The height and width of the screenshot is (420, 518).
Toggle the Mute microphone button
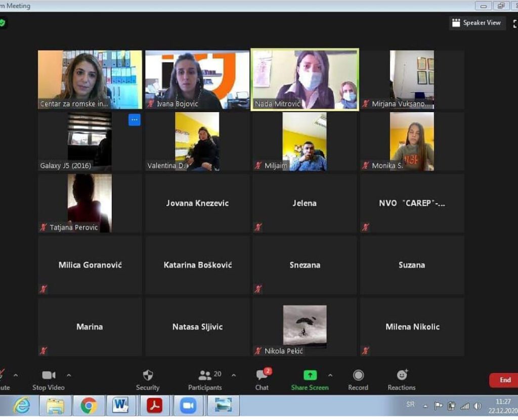(3, 376)
